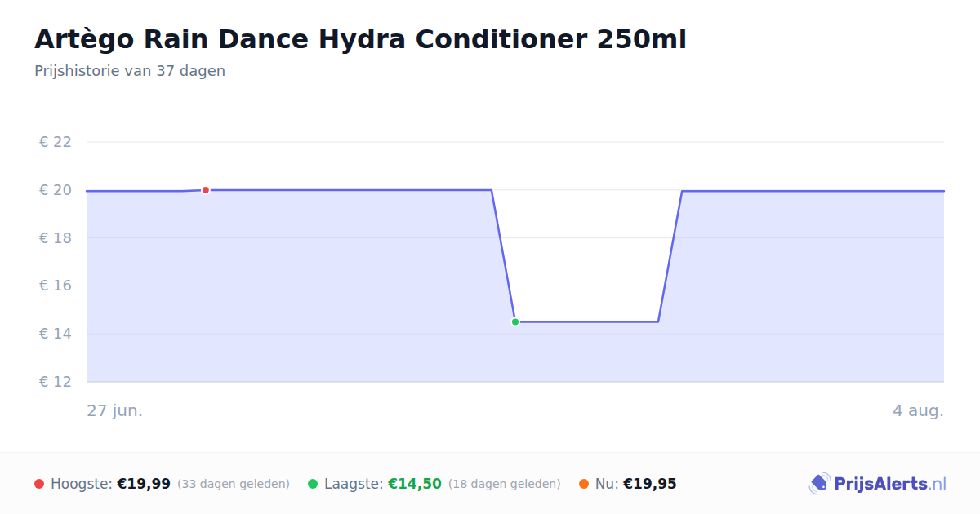
Task: Click the € 12 axis label
Action: click(56, 382)
